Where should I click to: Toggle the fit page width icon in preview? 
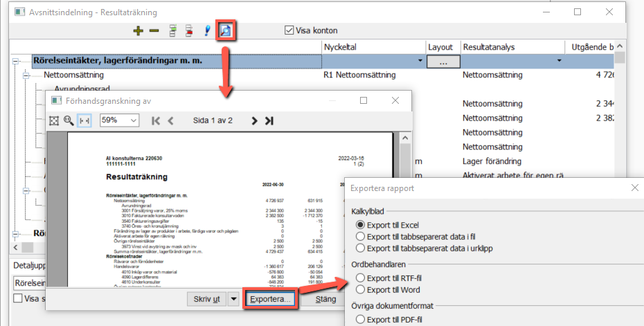[84, 120]
